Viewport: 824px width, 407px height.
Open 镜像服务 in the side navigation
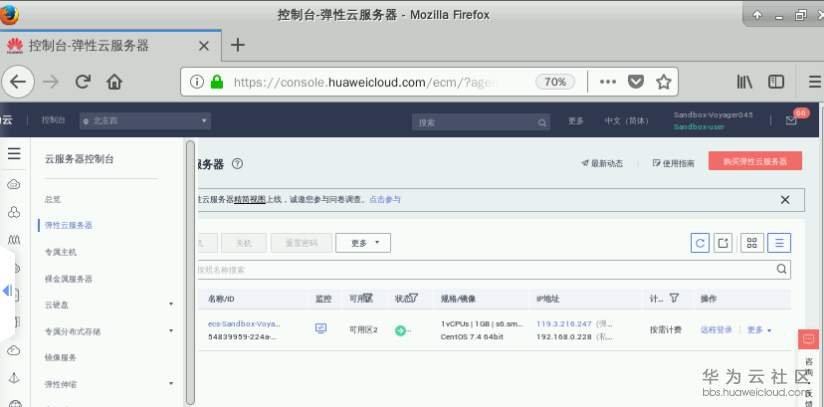60,358
